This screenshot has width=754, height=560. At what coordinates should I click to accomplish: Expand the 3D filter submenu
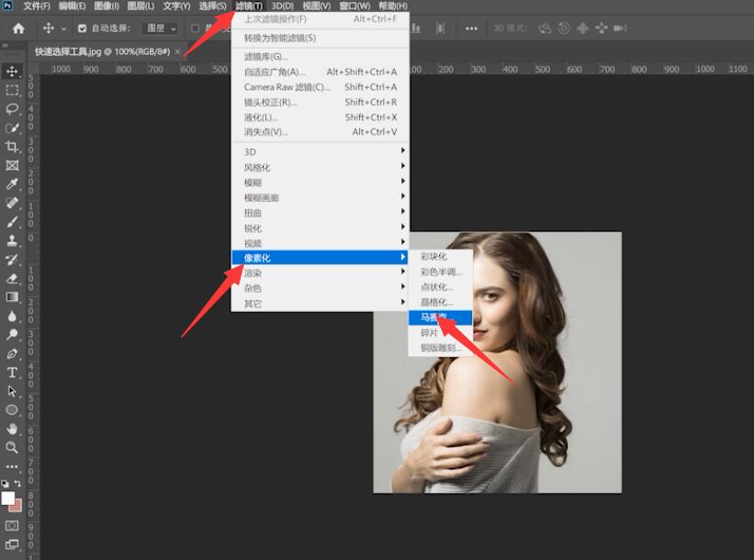click(320, 151)
